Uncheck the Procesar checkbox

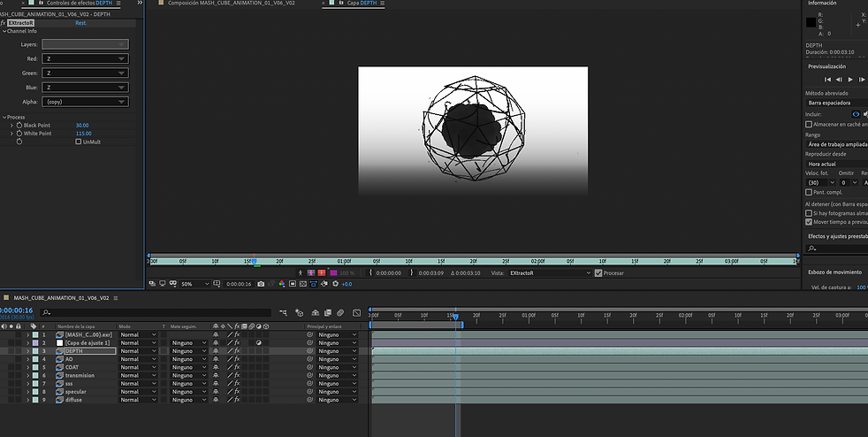(598, 272)
